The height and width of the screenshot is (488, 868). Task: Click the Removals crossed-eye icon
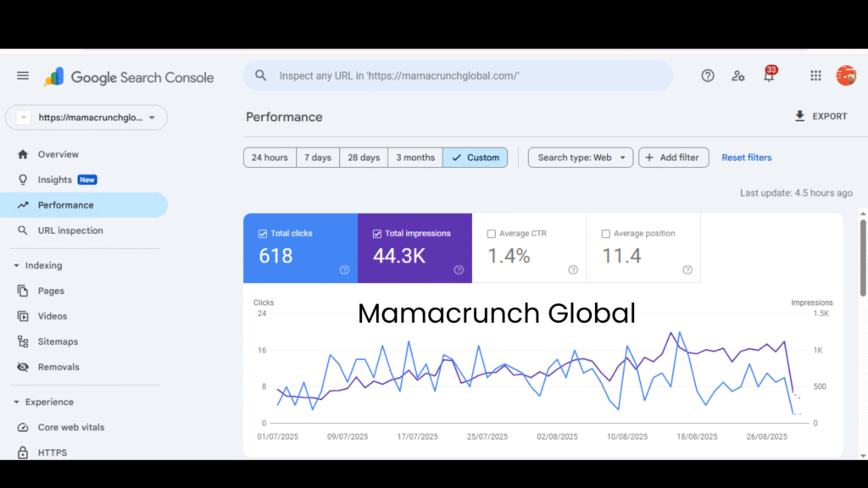pos(23,367)
